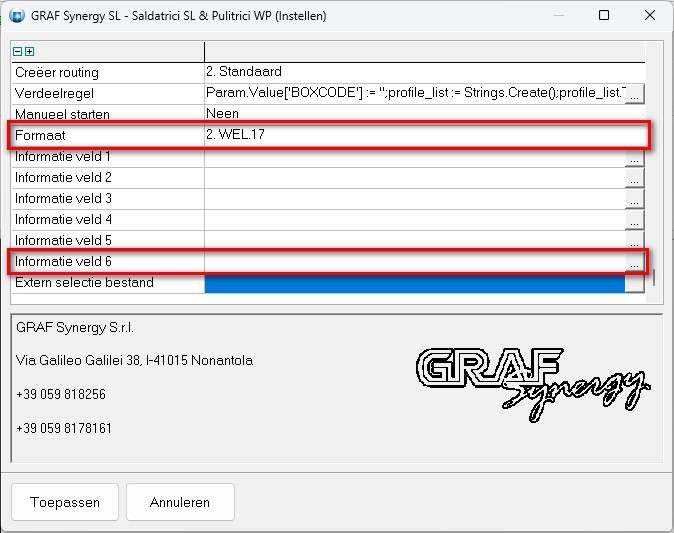Focus the Informatie veld 6 value field
The image size is (674, 533).
[x=415, y=262]
